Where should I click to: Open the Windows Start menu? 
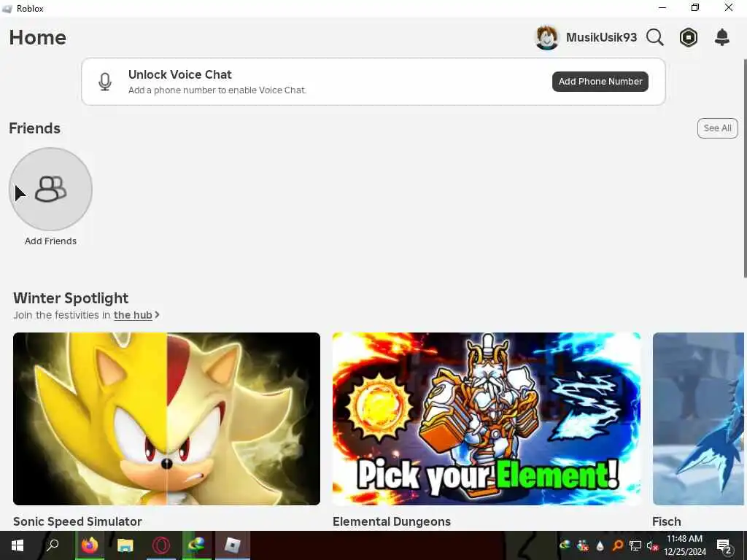[18, 545]
